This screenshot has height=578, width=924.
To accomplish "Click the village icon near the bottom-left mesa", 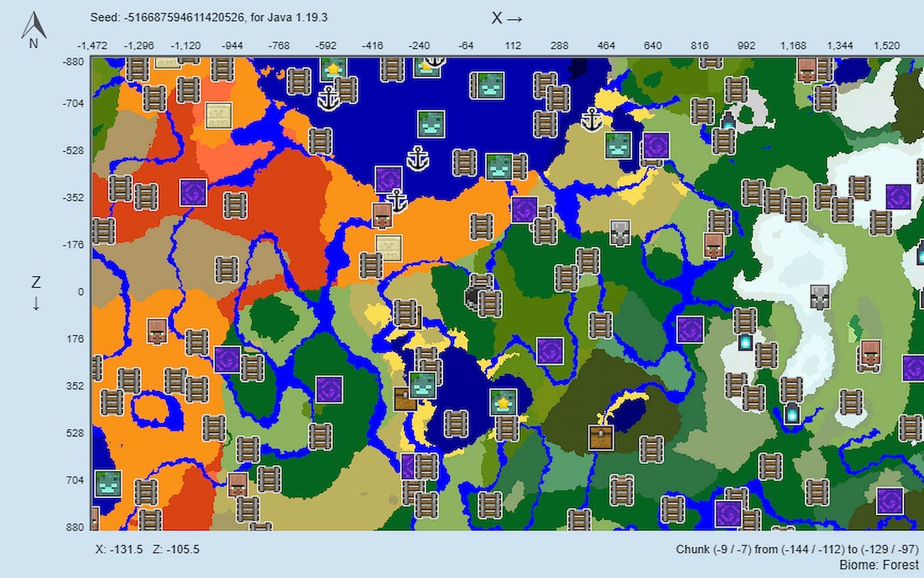I will click(237, 484).
